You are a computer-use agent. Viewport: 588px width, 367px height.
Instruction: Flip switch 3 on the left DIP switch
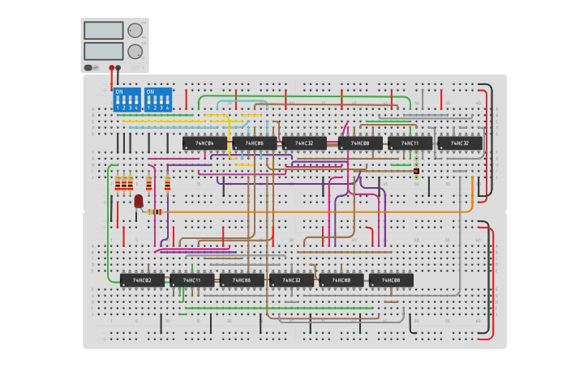pos(130,100)
